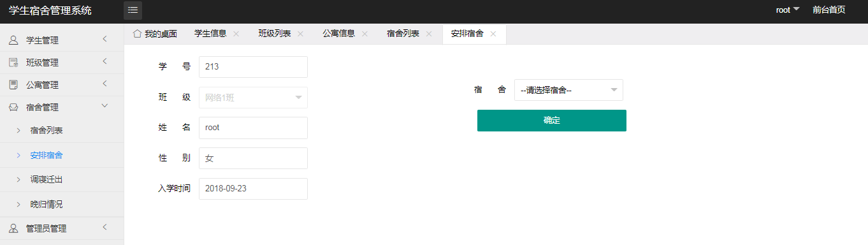Click the 姓名 input containing root
868x245 pixels.
click(x=253, y=128)
